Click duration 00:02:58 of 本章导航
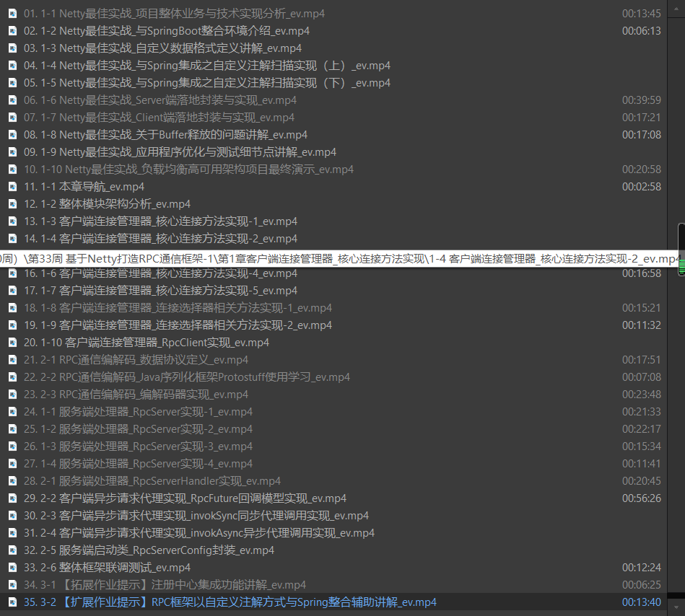 641,187
